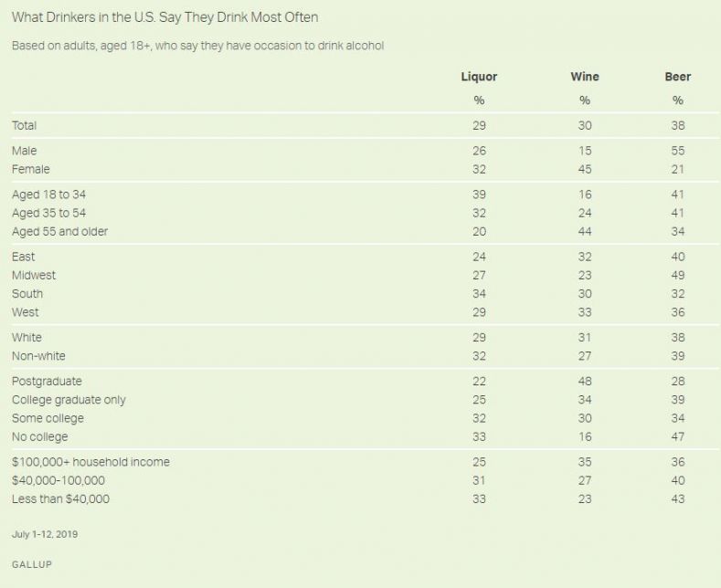Click the subtitle about adults aged 18+

click(196, 46)
